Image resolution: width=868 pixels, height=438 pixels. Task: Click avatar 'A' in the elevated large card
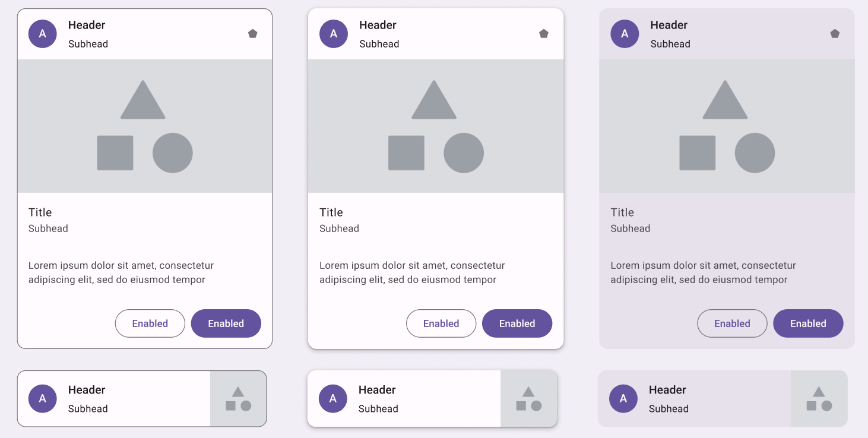334,34
